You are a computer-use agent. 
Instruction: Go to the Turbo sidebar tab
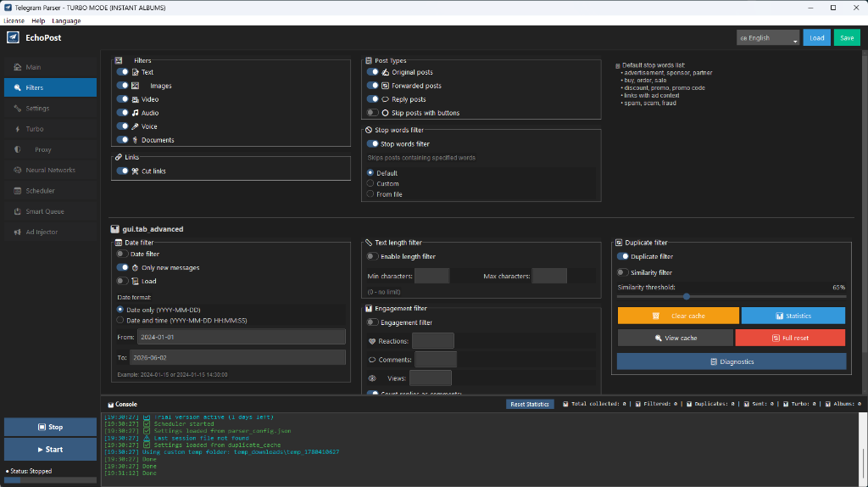(x=50, y=128)
